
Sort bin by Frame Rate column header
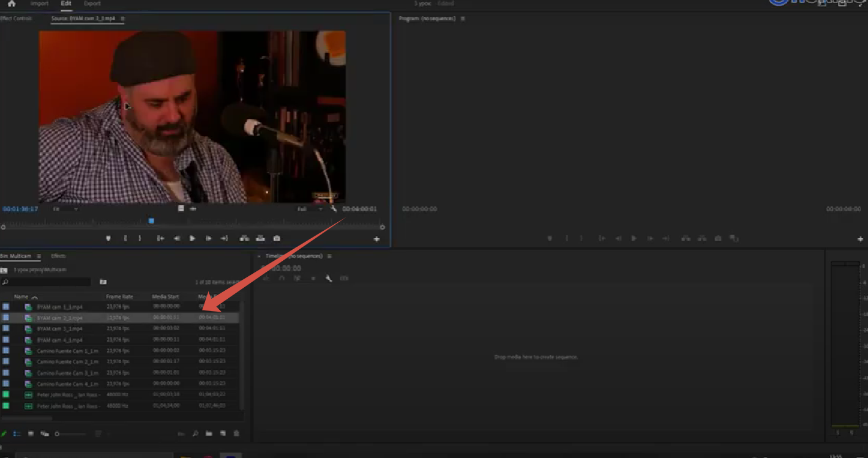click(119, 297)
